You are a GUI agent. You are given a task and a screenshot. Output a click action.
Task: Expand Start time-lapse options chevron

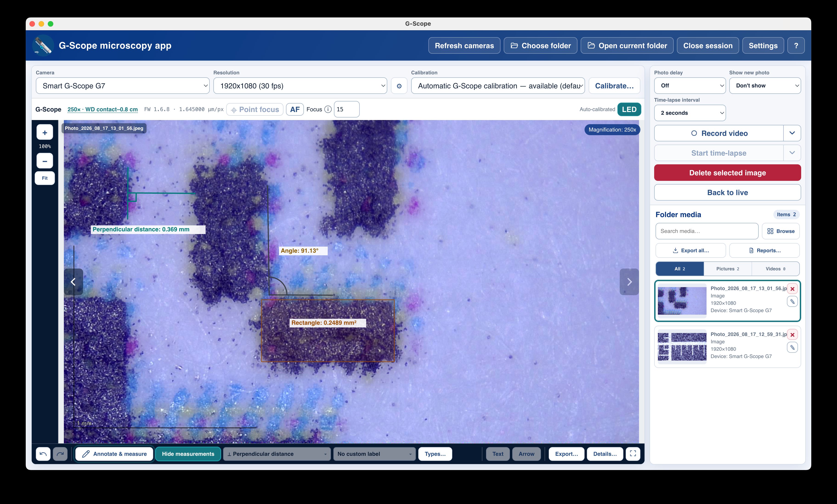792,153
